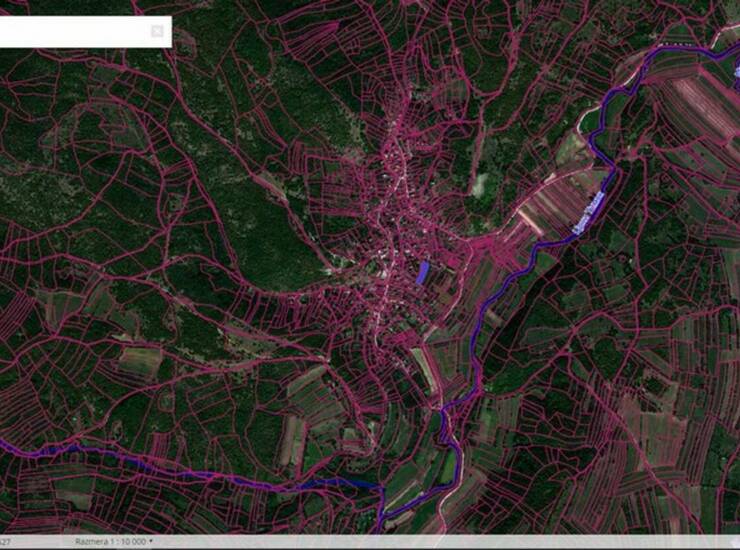Click inside the white search input field
This screenshot has width=740, height=550.
click(75, 31)
